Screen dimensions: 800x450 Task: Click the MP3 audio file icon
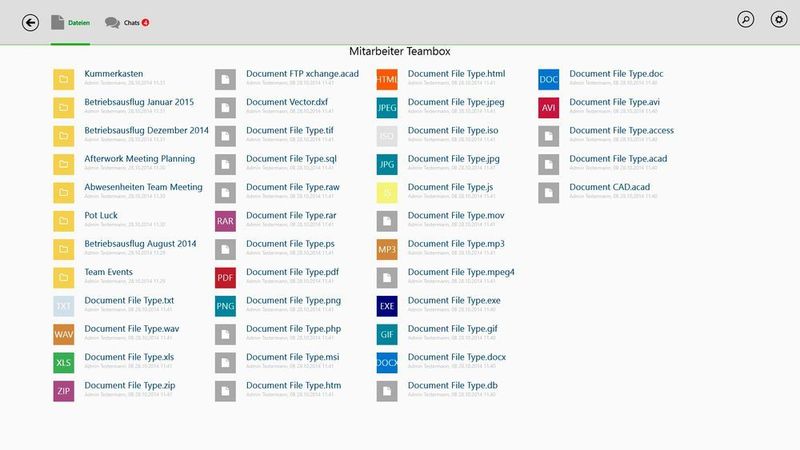(x=387, y=249)
